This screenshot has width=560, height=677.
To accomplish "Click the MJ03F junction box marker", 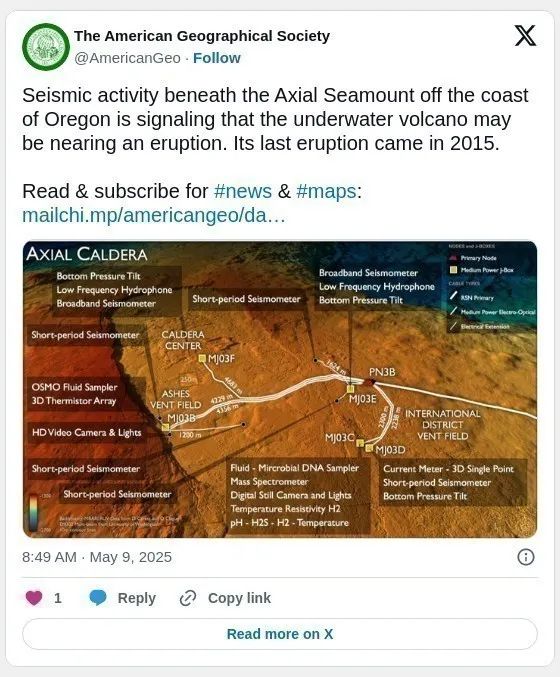I will [202, 358].
